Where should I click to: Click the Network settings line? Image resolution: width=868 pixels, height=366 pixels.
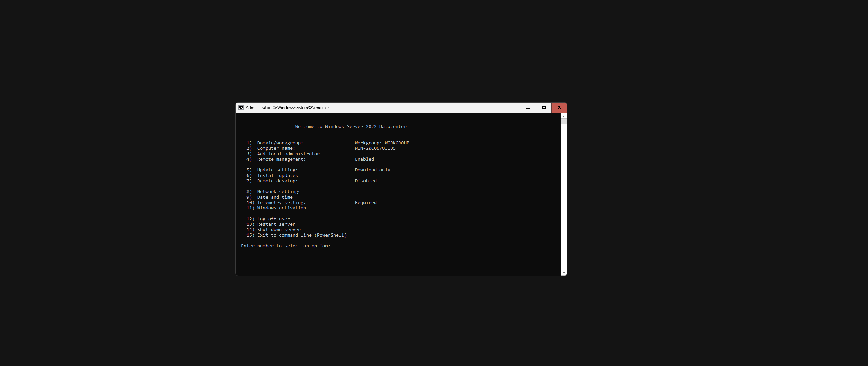[278, 192]
